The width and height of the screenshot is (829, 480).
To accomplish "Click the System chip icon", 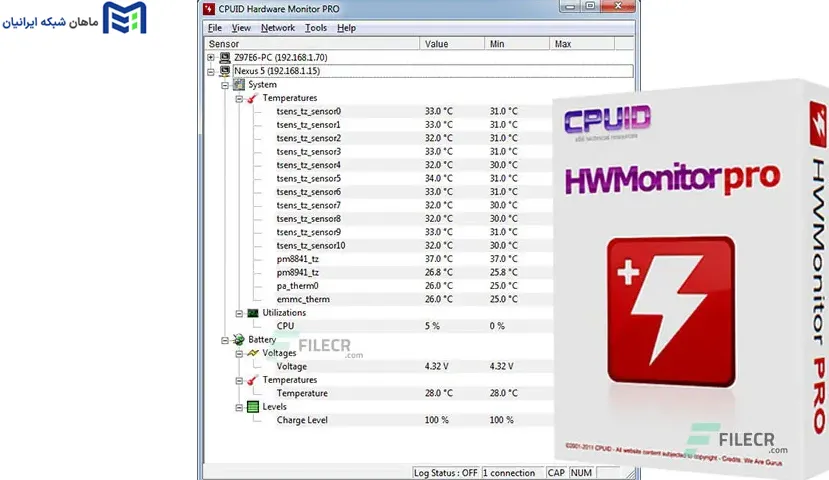I will pyautogui.click(x=239, y=84).
